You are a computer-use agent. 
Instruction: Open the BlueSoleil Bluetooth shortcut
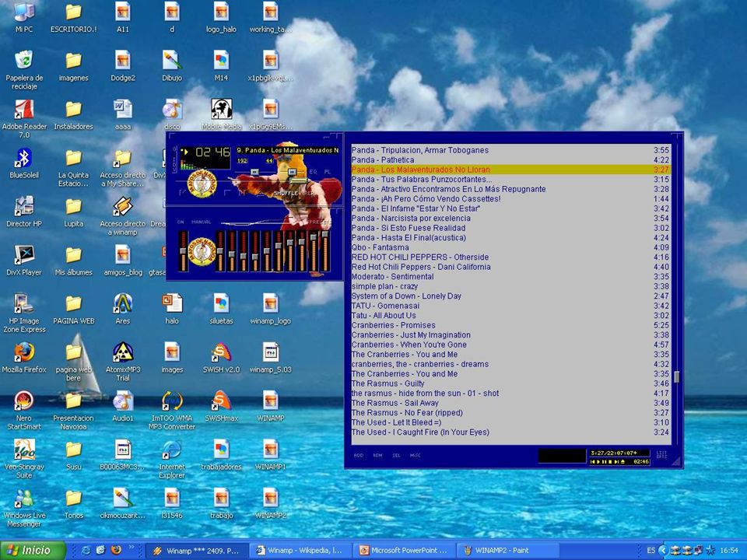coord(24,163)
